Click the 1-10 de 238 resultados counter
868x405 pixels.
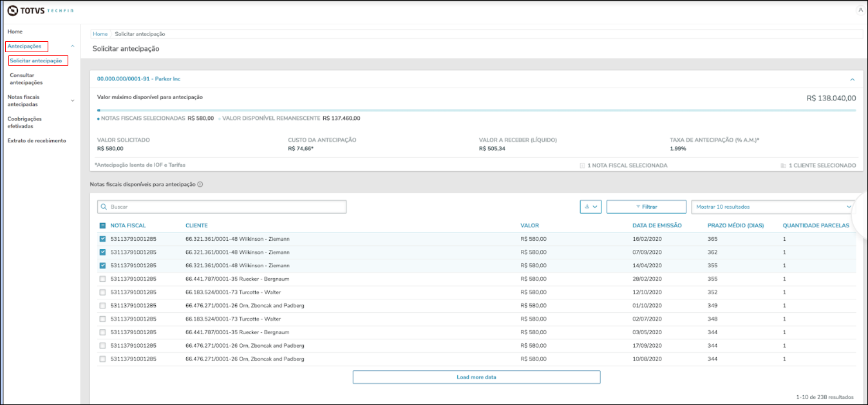[825, 397]
